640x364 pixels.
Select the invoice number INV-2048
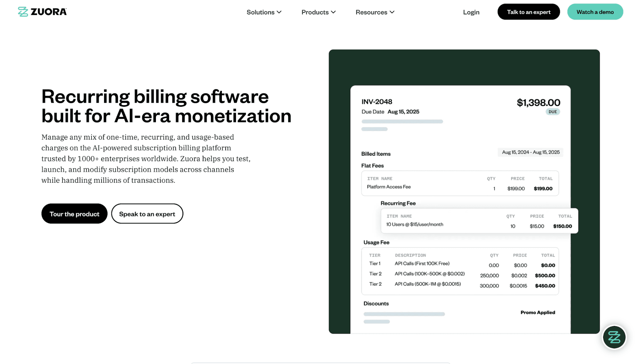(x=377, y=102)
